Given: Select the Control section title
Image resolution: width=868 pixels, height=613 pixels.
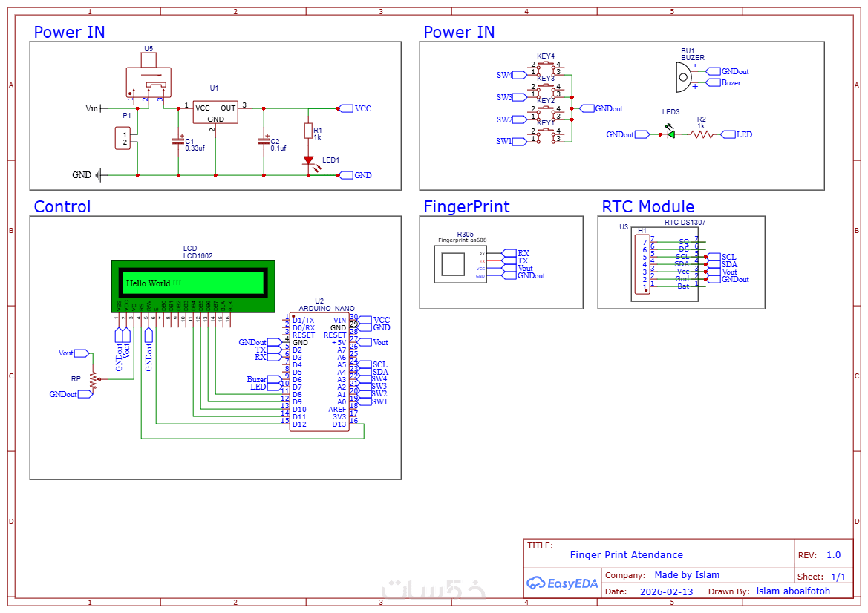Looking at the screenshot, I should [62, 206].
